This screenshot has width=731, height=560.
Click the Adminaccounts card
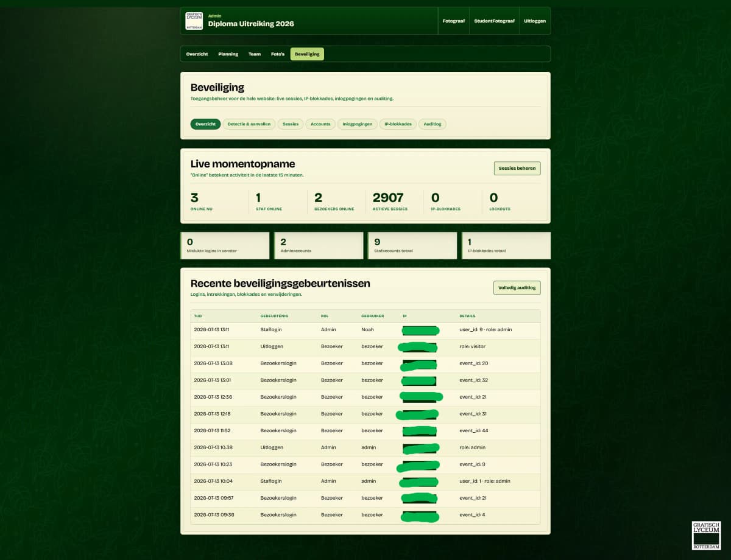click(319, 245)
